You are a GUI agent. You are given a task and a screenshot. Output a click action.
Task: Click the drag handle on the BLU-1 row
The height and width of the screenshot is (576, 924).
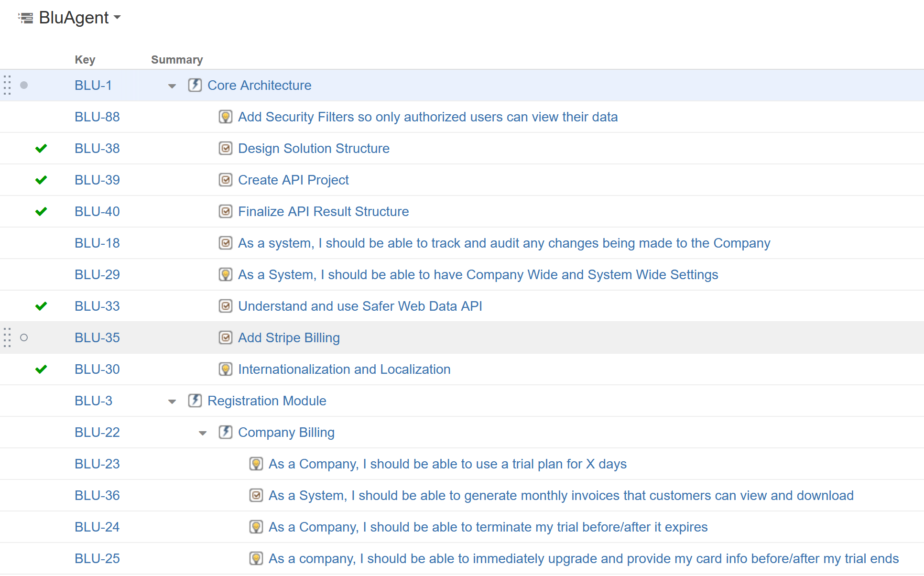click(7, 85)
